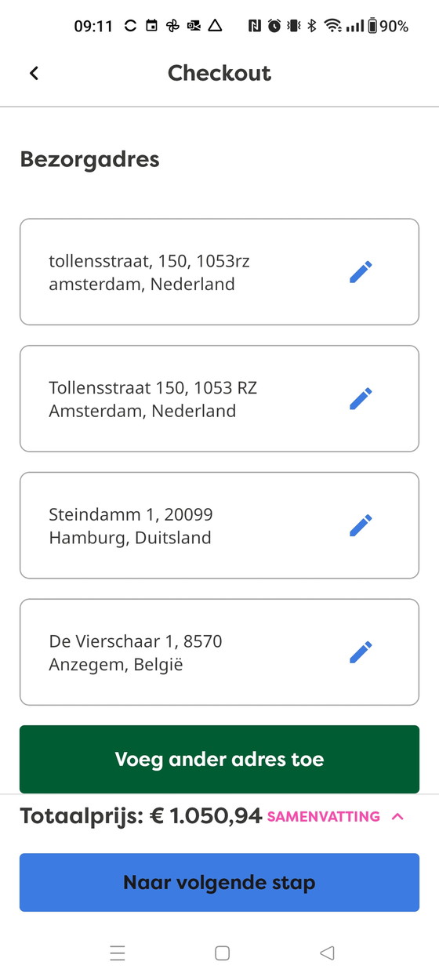The height and width of the screenshot is (980, 439).
Task: Go back using the header arrow
Action: click(x=34, y=73)
